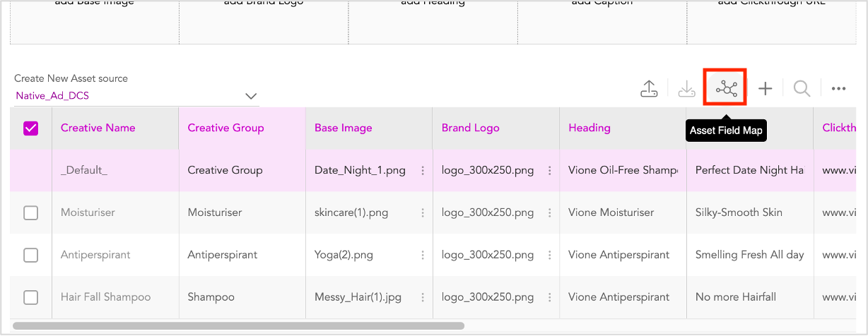Check the Moisturiser row checkbox

31,213
